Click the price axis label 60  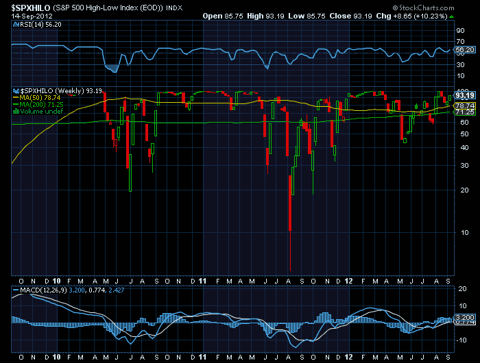(464, 122)
